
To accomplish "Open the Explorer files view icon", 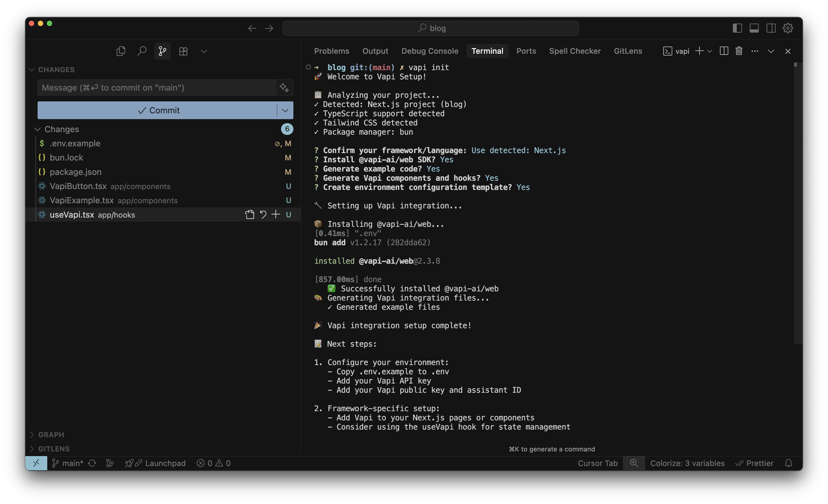I will point(121,51).
